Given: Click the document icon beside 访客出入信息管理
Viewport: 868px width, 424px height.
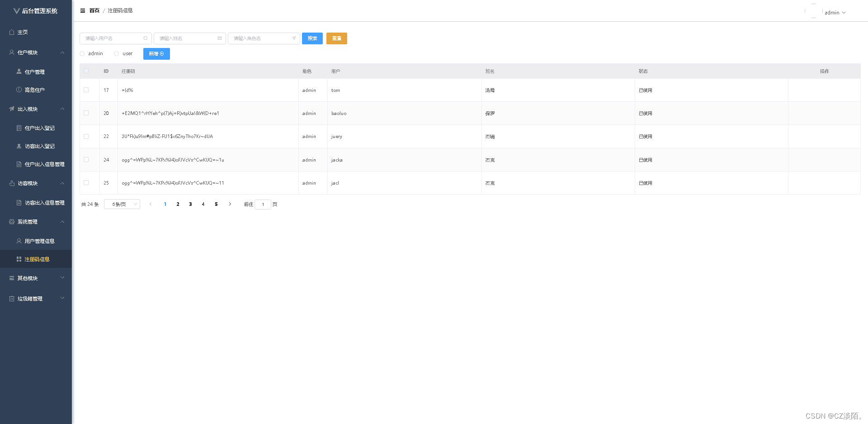Looking at the screenshot, I should tap(19, 203).
